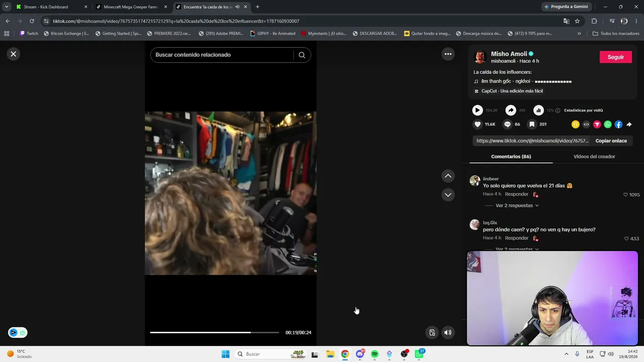Viewport: 644px width, 362px height.
Task: Save video with the bookmark icon
Action: 532,124
